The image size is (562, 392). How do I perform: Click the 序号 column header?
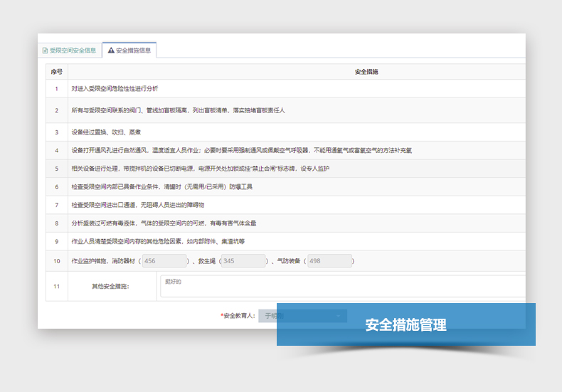56,72
